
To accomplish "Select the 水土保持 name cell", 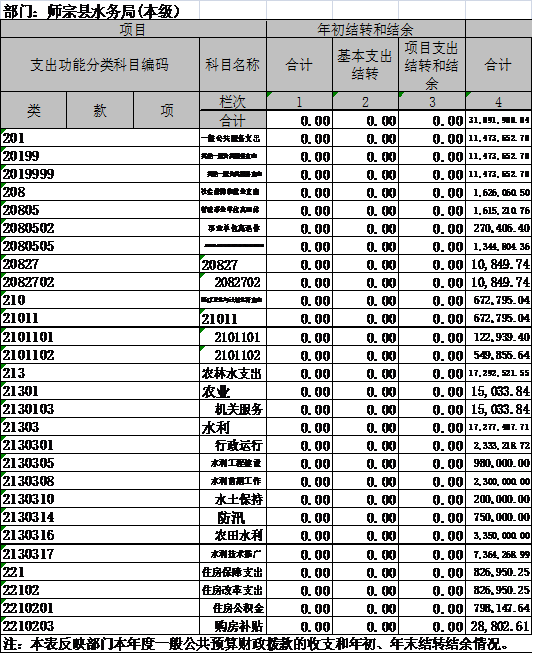I will tap(233, 499).
